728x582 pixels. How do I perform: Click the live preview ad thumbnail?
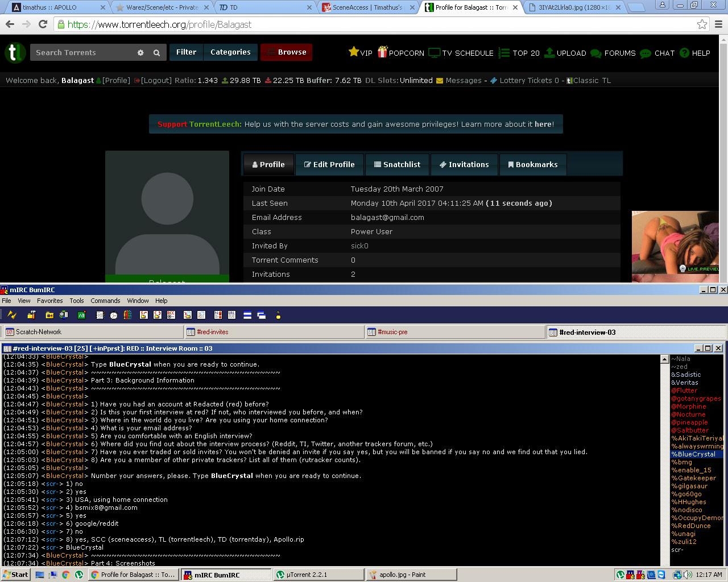675,243
